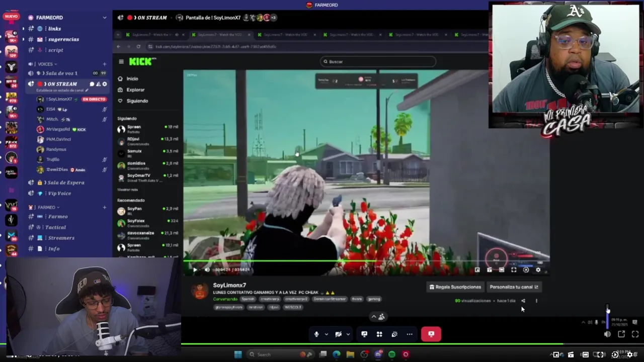The height and width of the screenshot is (362, 644).
Task: Go to Inicio in Kick sidebar
Action: [128, 79]
